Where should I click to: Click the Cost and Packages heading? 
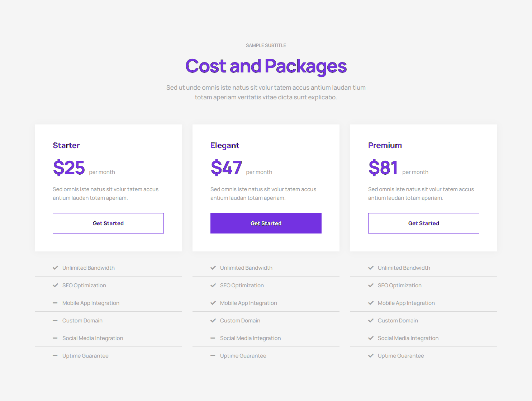click(266, 66)
